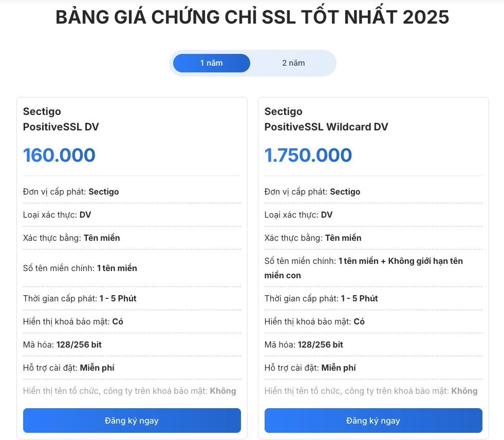Image resolution: width=504 pixels, height=440 pixels.
Task: Click the "160.000" price text
Action: pyautogui.click(x=59, y=155)
